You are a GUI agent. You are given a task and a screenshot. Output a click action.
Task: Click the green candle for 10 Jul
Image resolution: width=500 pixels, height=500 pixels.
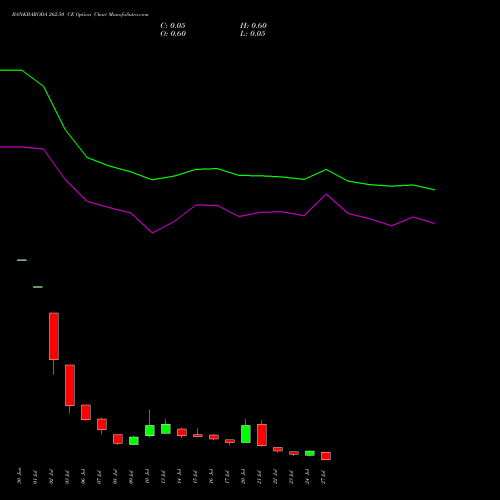150,430
